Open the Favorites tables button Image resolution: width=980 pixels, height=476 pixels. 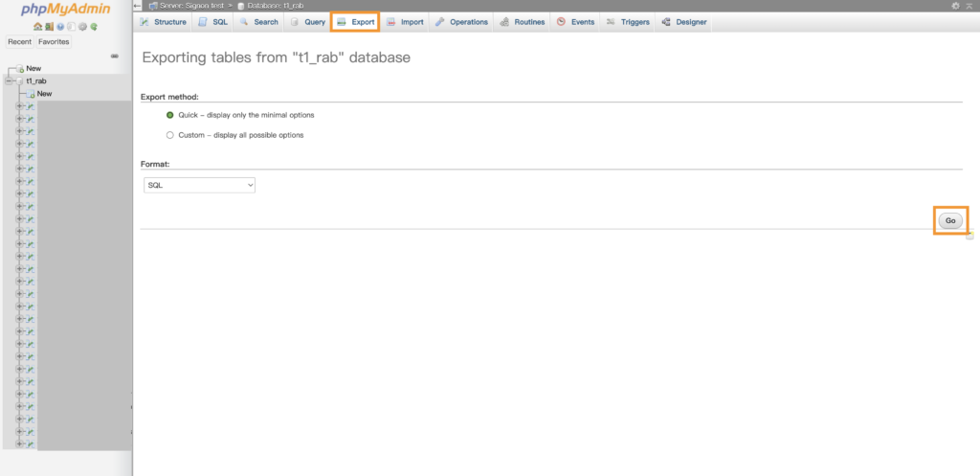[x=54, y=42]
